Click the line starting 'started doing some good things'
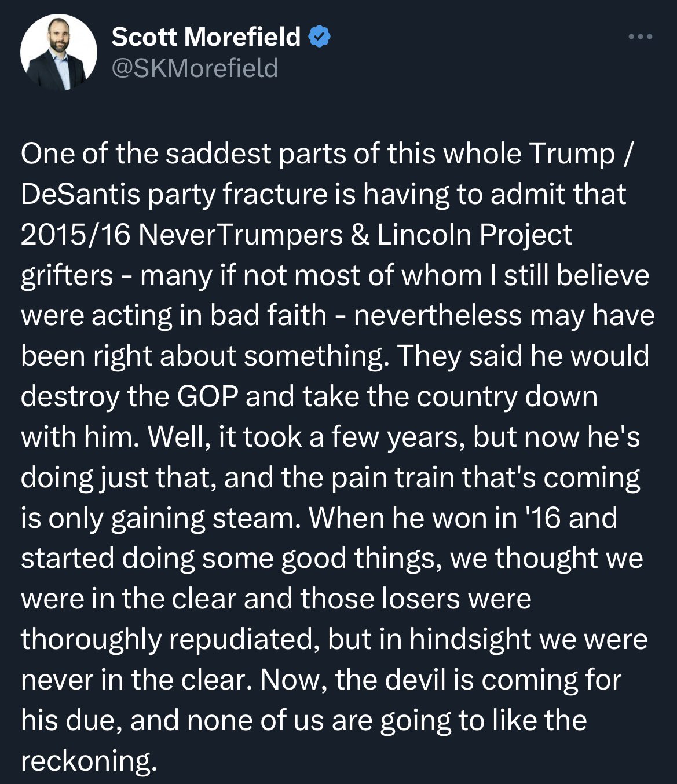The height and width of the screenshot is (784, 677). tap(332, 559)
